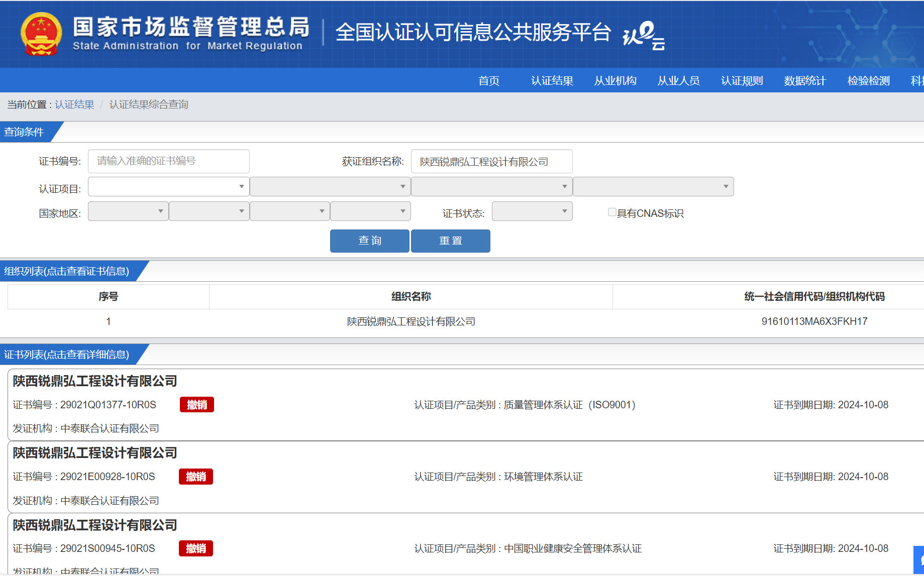Click the 认证结果 breadcrumb link
Screen dimensions: 924x576
[x=74, y=104]
